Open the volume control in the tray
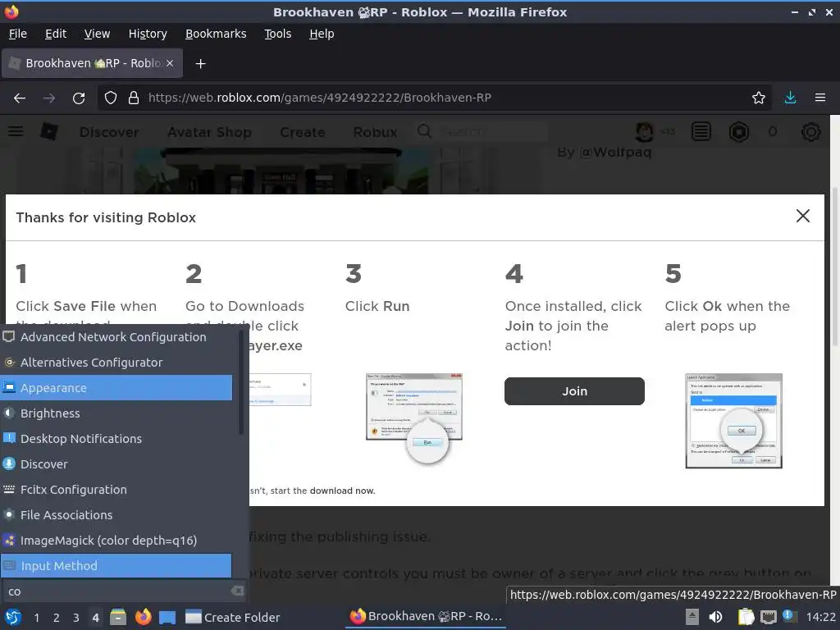The image size is (840, 630). click(715, 617)
